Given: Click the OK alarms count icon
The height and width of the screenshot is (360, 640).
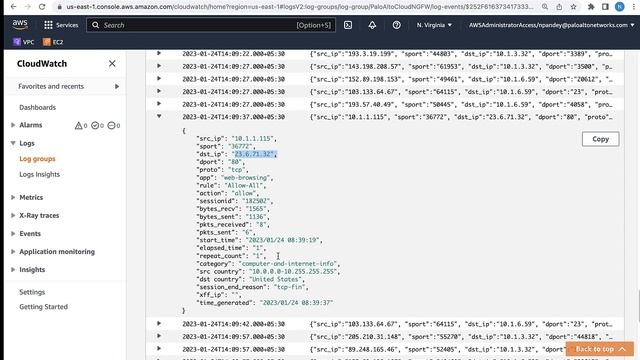Looking at the screenshot, I should coord(95,125).
